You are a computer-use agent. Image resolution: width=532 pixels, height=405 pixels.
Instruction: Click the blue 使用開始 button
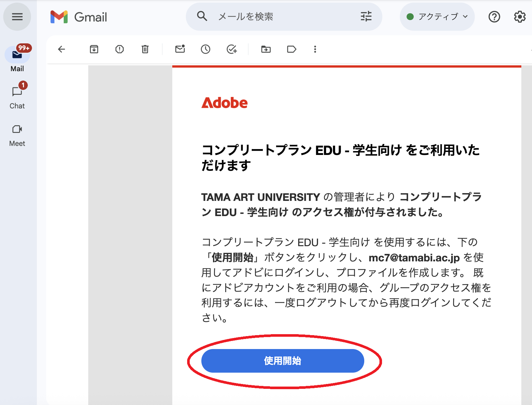point(282,361)
